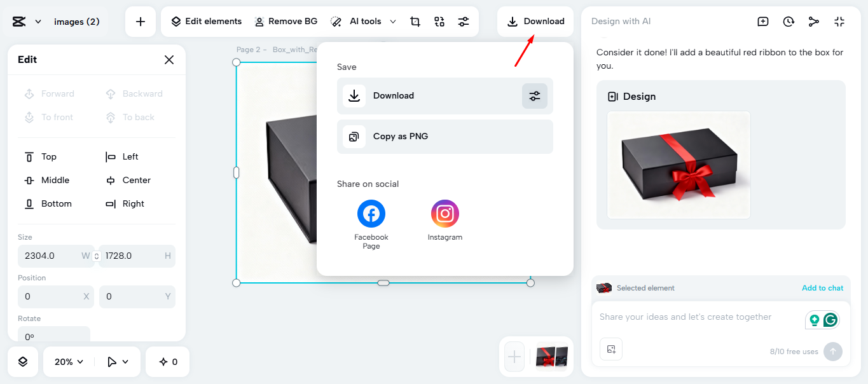Click the bottom middle canvas handle
The height and width of the screenshot is (384, 868).
click(x=383, y=283)
